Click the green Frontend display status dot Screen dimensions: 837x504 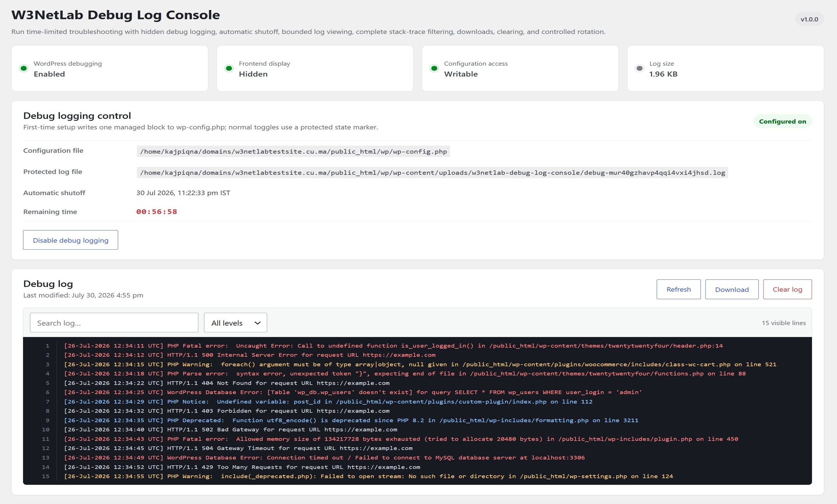click(x=229, y=68)
